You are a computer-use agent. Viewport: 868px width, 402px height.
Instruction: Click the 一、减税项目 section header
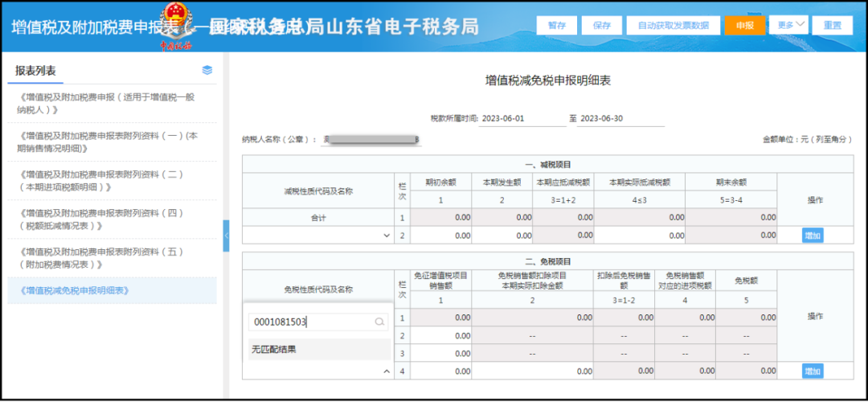(548, 165)
